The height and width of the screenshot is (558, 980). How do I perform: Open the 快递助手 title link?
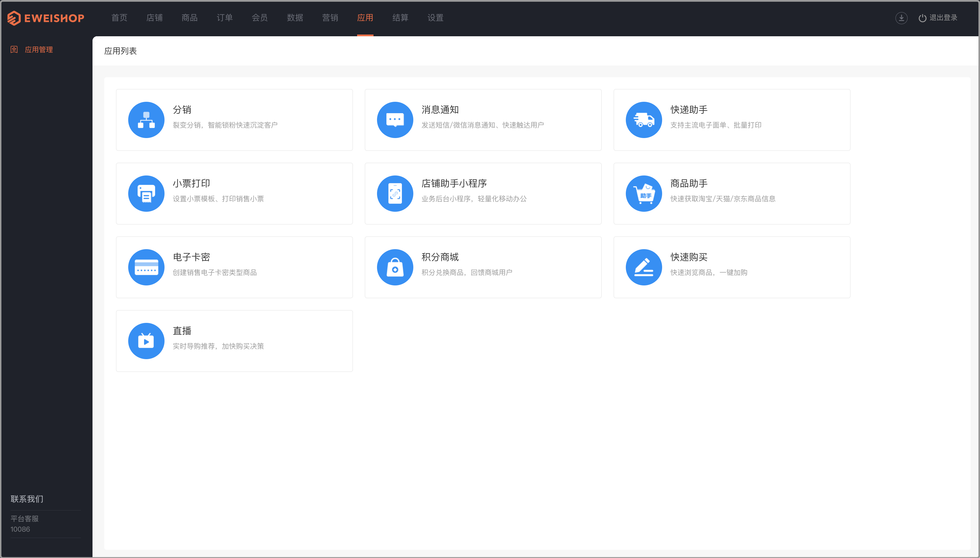pos(689,110)
